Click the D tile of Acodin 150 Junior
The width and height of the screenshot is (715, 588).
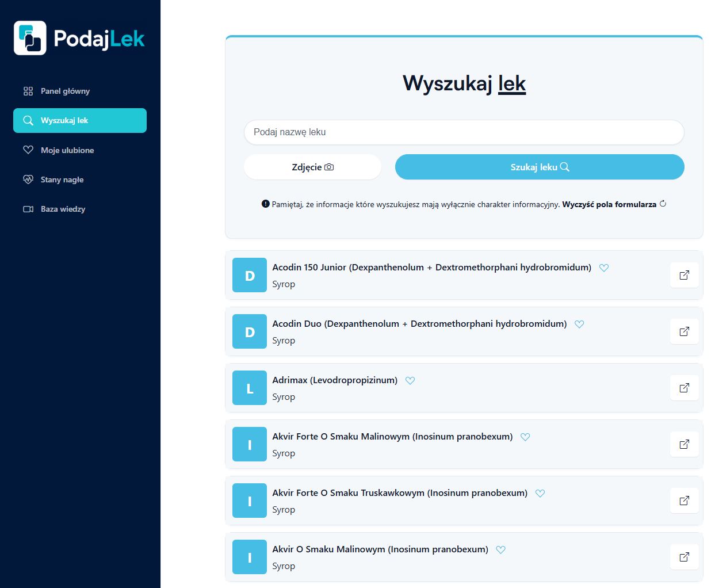point(250,275)
